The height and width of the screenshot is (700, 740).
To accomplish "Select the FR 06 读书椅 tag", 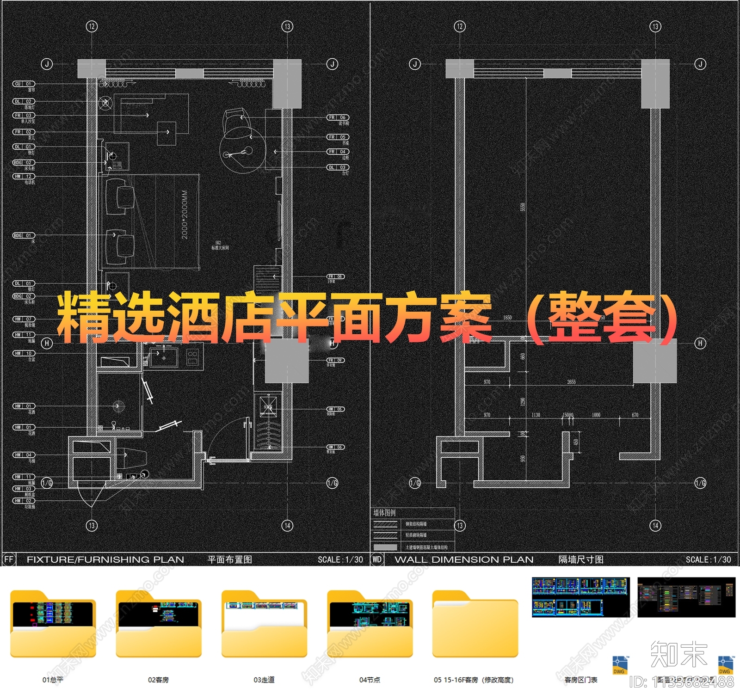I will (338, 118).
